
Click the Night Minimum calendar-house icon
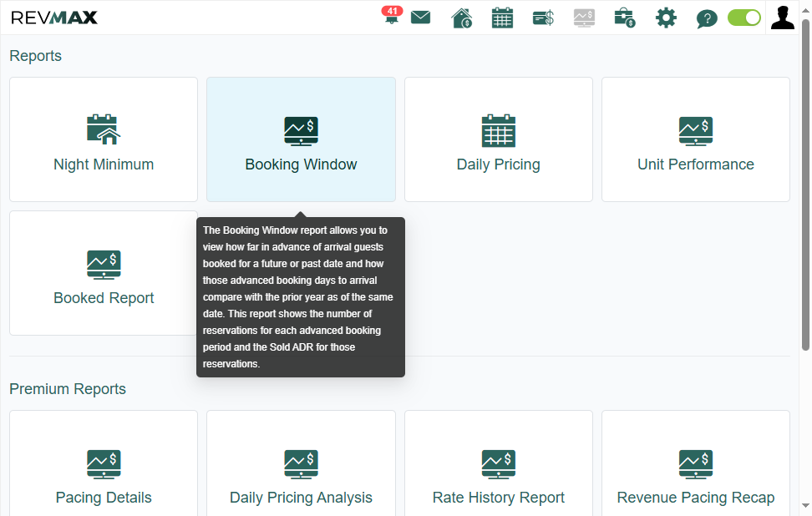click(x=104, y=129)
